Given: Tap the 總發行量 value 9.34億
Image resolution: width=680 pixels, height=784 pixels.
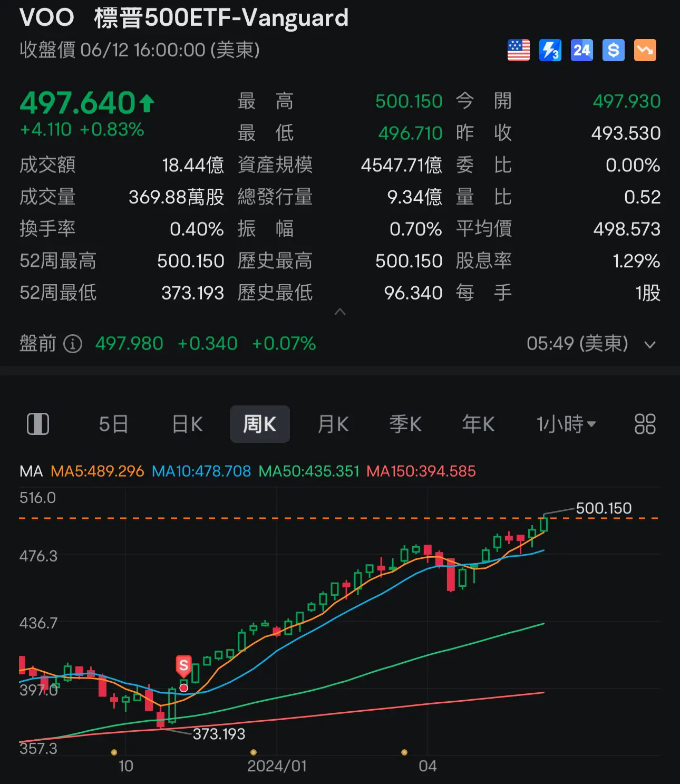Looking at the screenshot, I should (x=414, y=197).
